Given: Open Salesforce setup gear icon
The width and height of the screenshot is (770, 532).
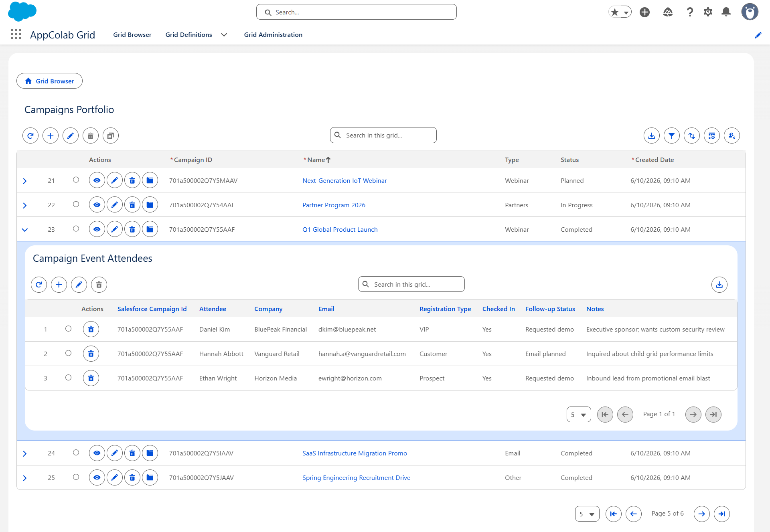Looking at the screenshot, I should coord(708,12).
